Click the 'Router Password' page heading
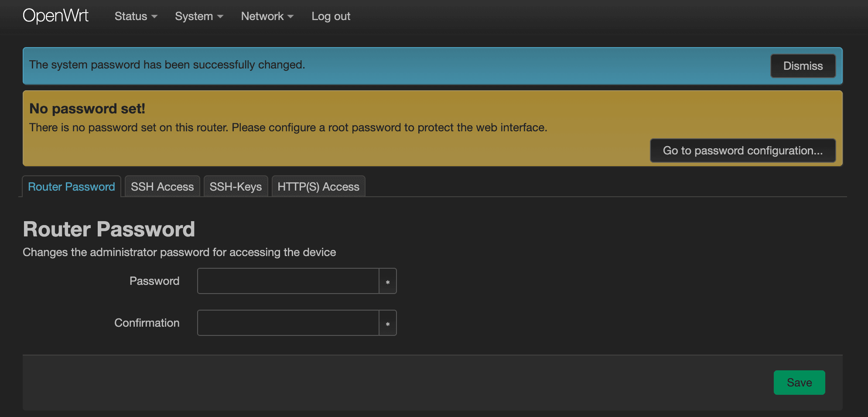This screenshot has width=868, height=417. (109, 229)
